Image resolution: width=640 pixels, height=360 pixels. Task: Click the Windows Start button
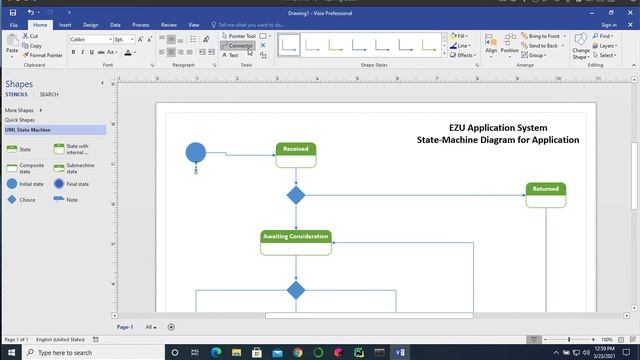tap(11, 352)
